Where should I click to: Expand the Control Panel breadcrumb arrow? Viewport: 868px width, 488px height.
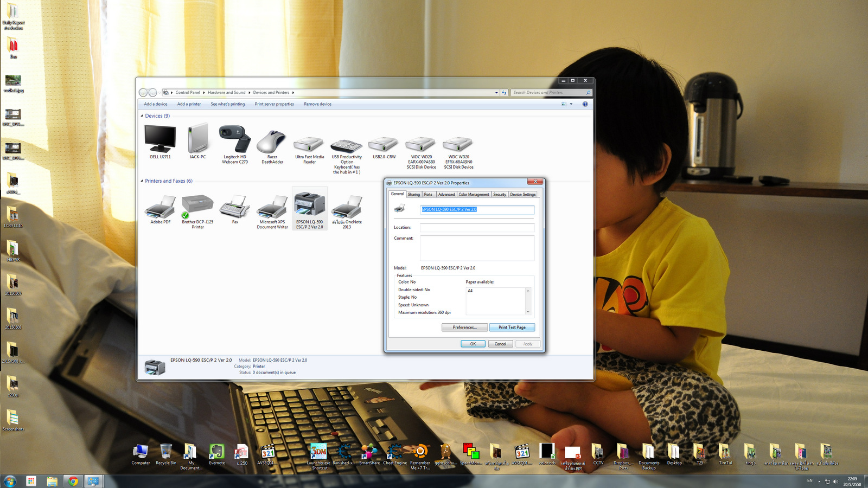[x=204, y=93]
